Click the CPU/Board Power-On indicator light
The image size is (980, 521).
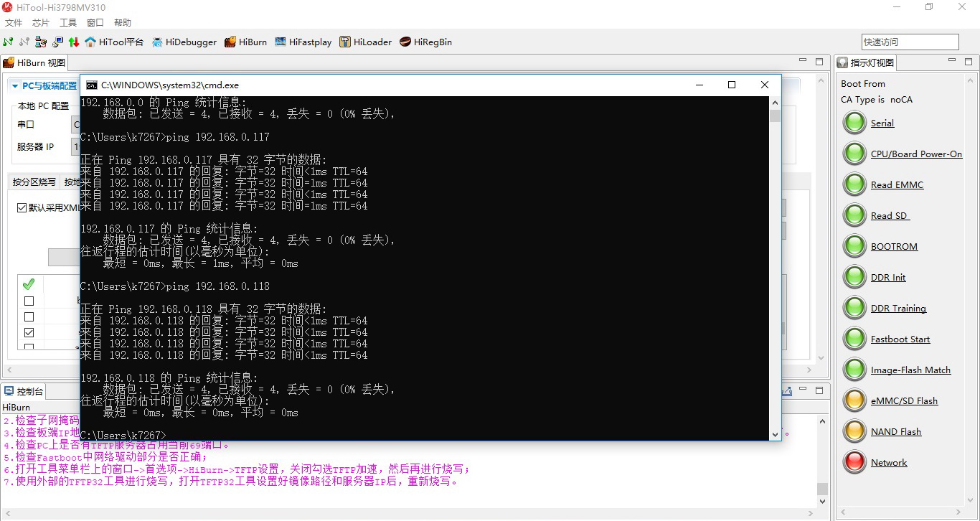click(854, 154)
